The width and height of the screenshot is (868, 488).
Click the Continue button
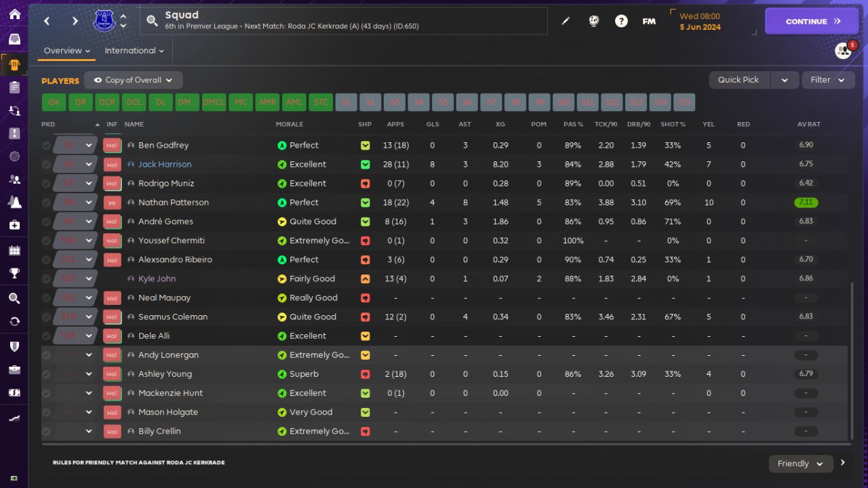point(812,21)
